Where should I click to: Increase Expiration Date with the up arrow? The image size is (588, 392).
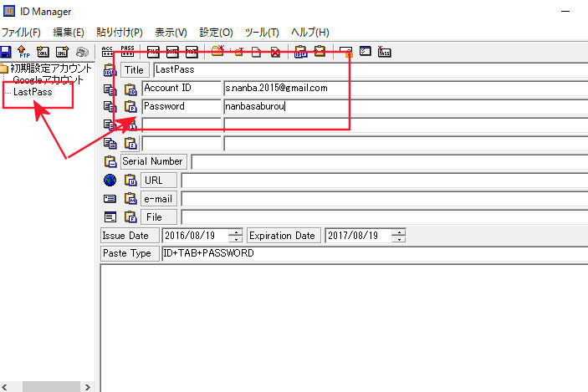[399, 232]
